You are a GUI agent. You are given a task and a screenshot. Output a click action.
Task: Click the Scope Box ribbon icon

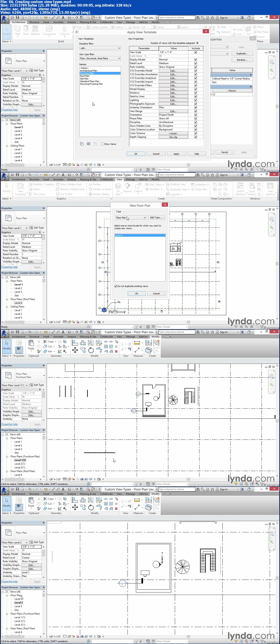point(193,189)
